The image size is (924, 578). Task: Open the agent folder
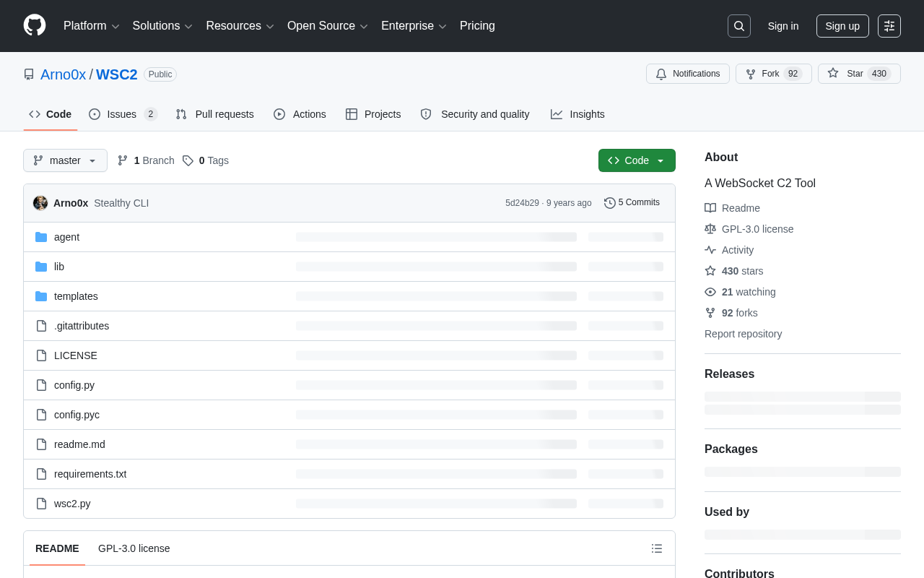tap(66, 237)
